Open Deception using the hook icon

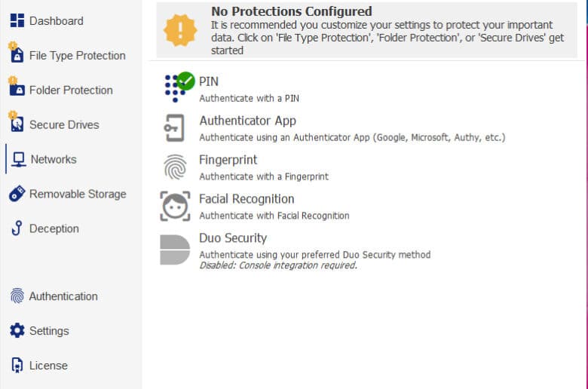tap(17, 228)
